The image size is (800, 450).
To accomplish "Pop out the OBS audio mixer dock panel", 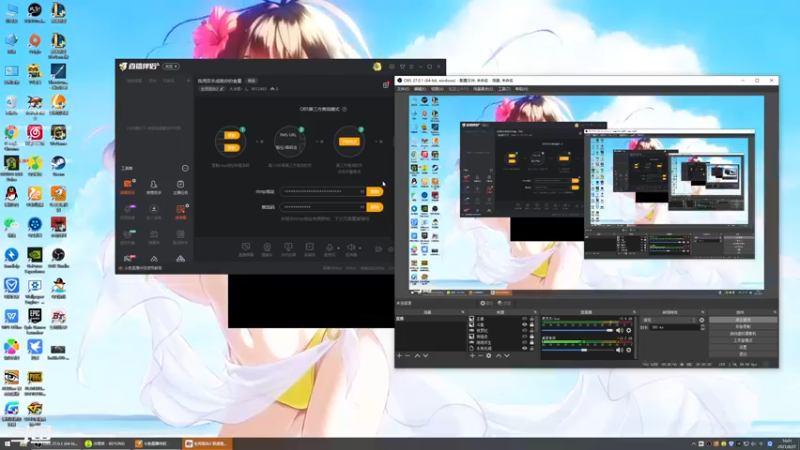I will click(x=634, y=312).
